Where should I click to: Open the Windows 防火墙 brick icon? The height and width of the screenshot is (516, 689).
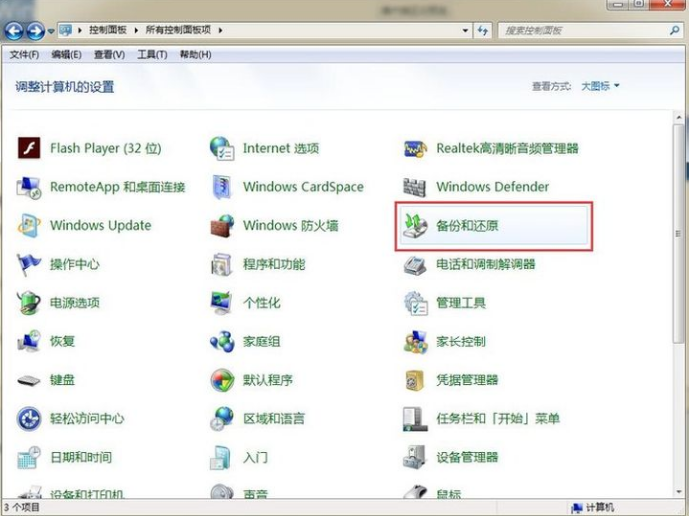[x=222, y=226]
